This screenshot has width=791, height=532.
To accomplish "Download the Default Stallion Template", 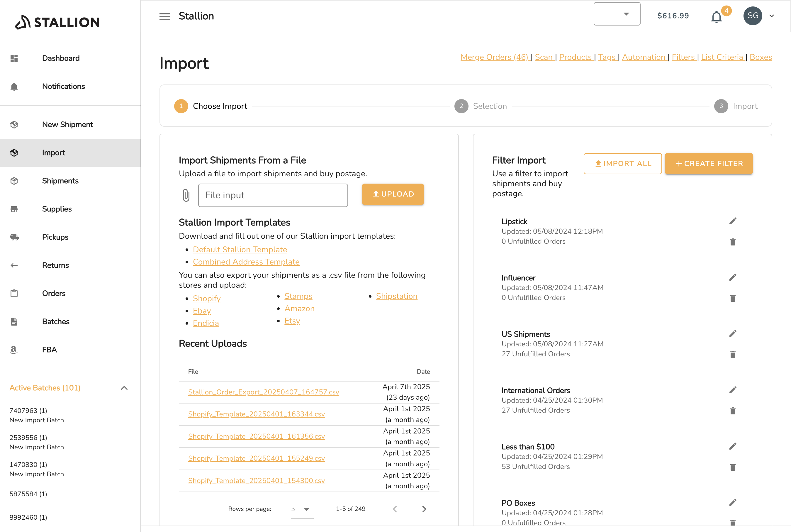I will pos(240,249).
